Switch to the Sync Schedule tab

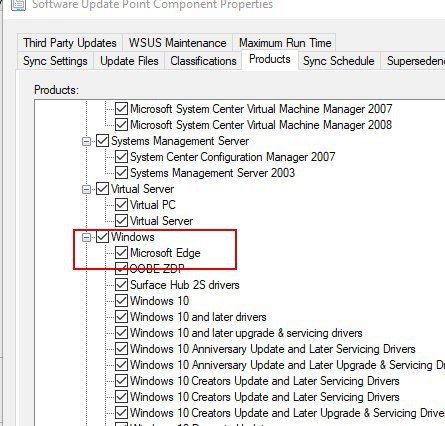click(x=339, y=61)
